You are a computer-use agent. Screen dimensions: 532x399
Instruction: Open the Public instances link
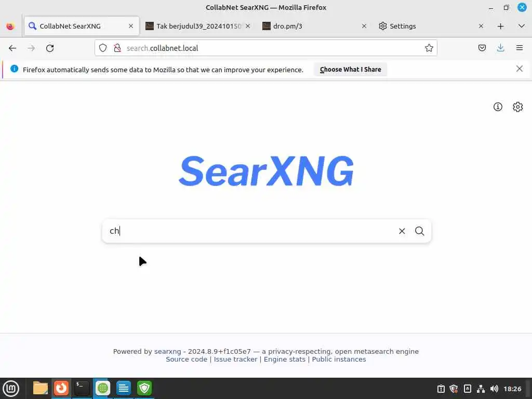[x=339, y=360]
